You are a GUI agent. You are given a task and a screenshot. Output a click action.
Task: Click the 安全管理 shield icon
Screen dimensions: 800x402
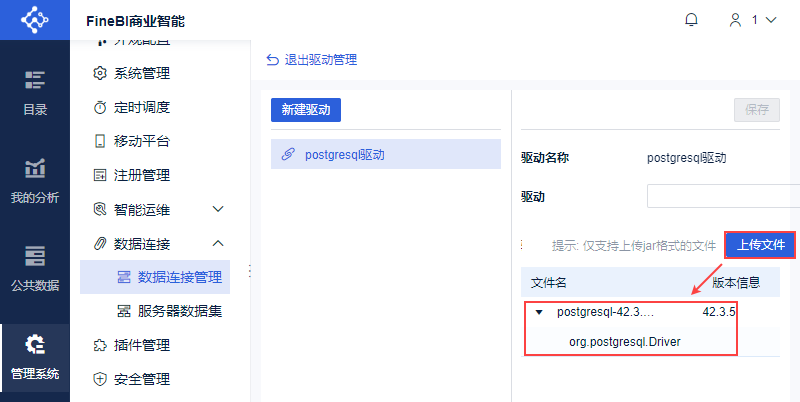coord(100,380)
